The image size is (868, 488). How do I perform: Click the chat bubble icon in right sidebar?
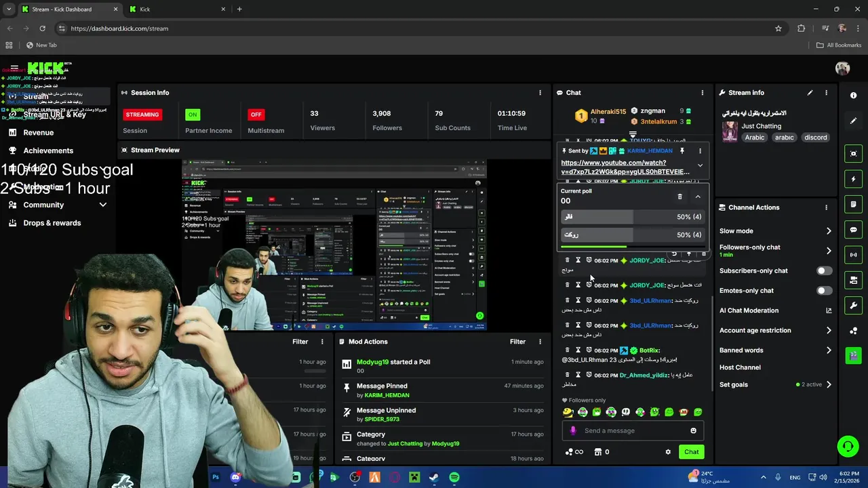pyautogui.click(x=854, y=230)
